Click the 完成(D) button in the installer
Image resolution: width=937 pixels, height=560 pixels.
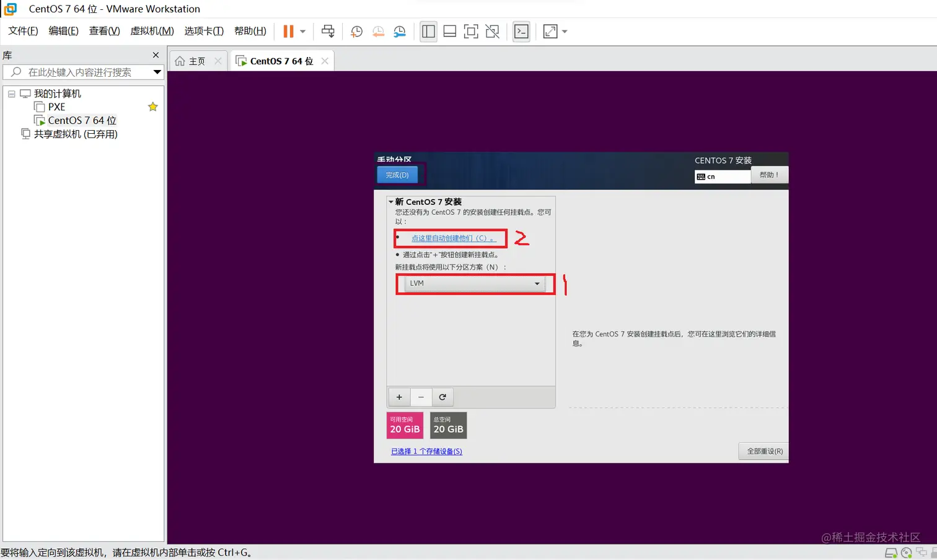coord(397,175)
